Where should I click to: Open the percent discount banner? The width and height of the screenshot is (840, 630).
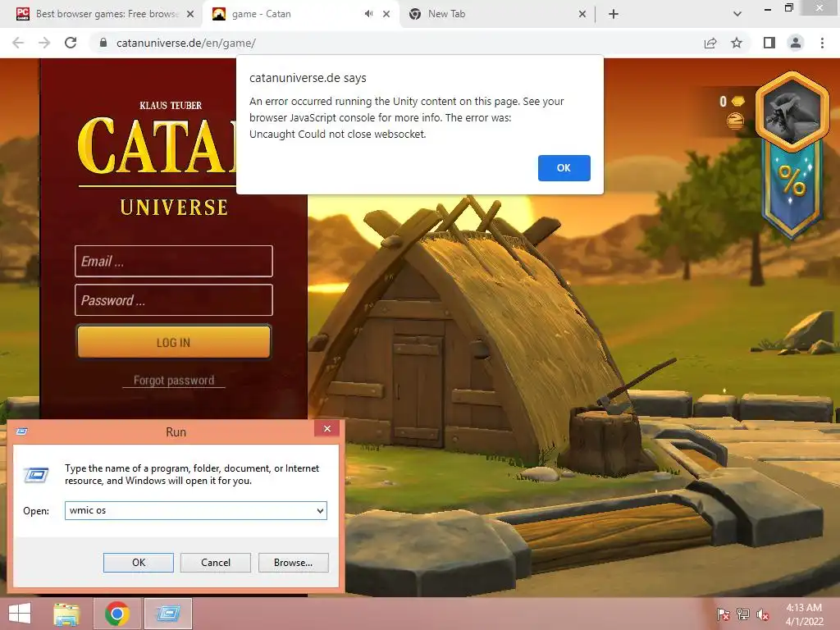(x=792, y=190)
